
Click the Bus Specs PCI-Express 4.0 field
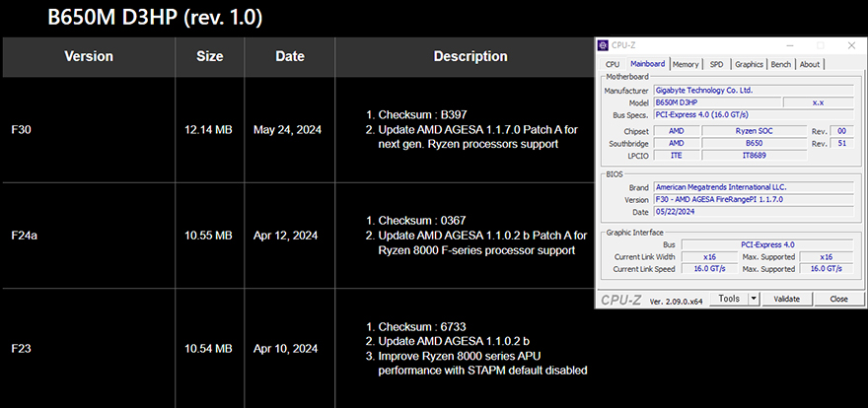coord(754,114)
